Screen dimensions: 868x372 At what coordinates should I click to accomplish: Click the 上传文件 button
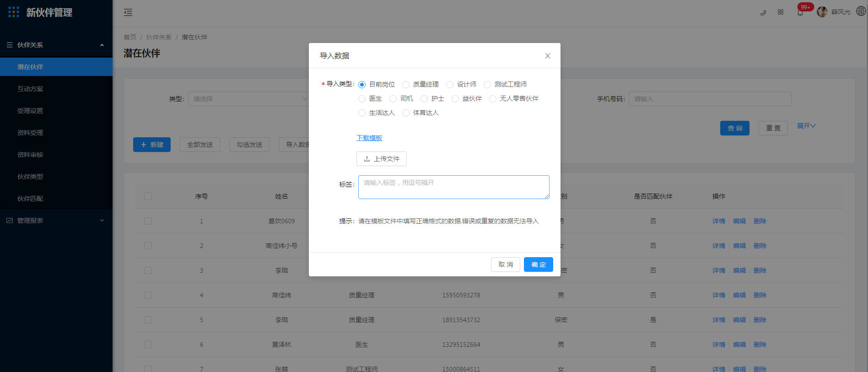(x=382, y=159)
